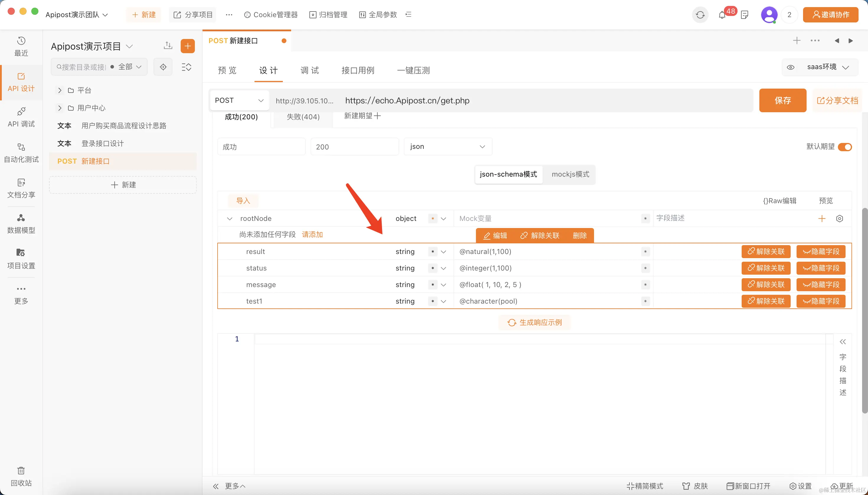Image resolution: width=868 pixels, height=495 pixels.
Task: Switch to the 一键压测 tab
Action: 413,70
